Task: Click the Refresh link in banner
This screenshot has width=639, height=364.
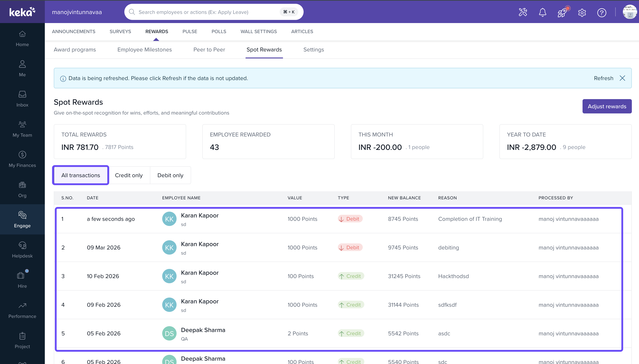Action: tap(603, 78)
